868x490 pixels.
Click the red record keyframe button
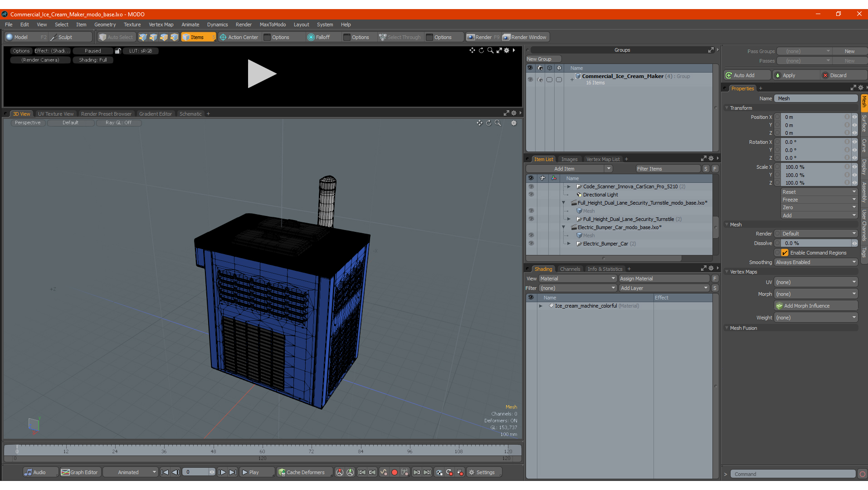pyautogui.click(x=394, y=472)
